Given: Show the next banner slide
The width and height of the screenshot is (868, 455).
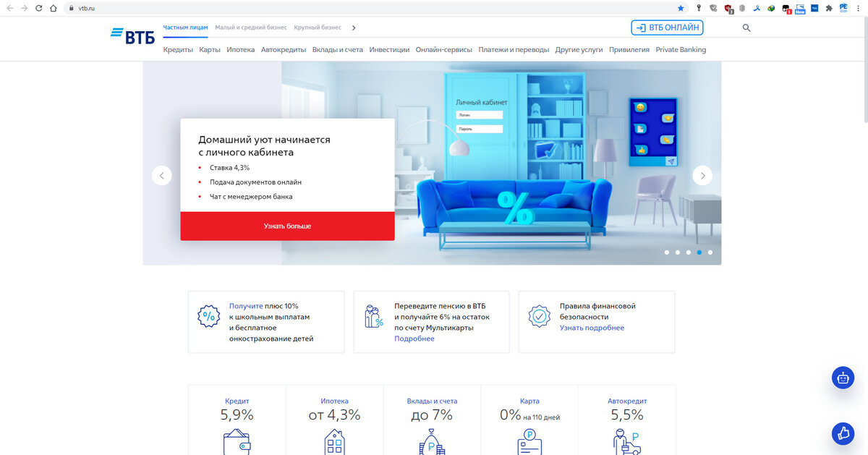Looking at the screenshot, I should click(702, 176).
